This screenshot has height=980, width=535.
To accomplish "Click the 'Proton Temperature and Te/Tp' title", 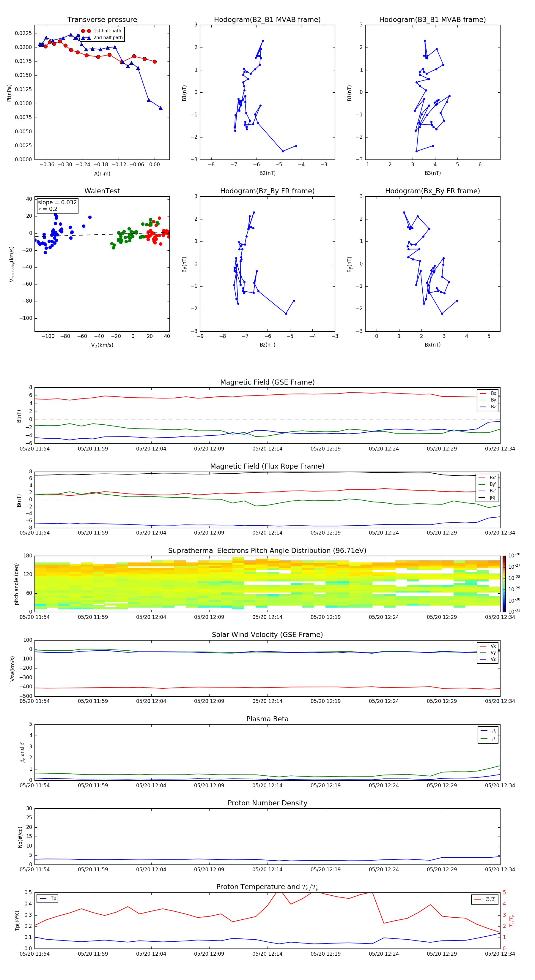I will click(267, 887).
